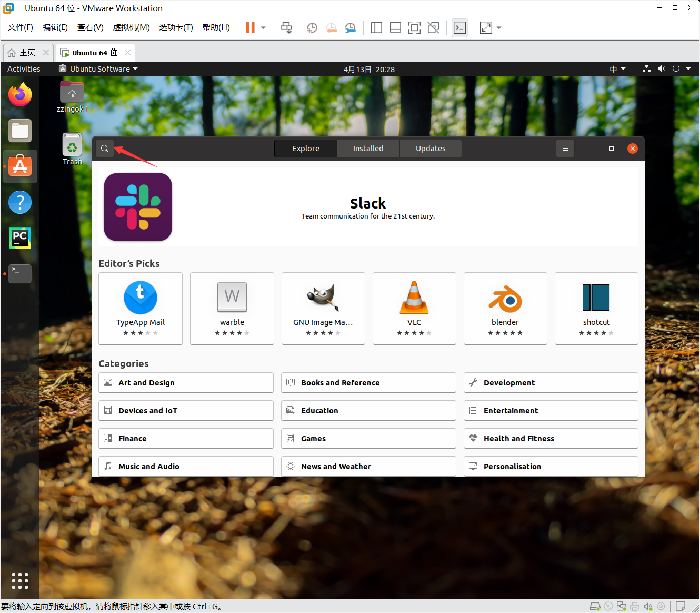Open the 编辑(E) menu in VMware

pyautogui.click(x=55, y=27)
